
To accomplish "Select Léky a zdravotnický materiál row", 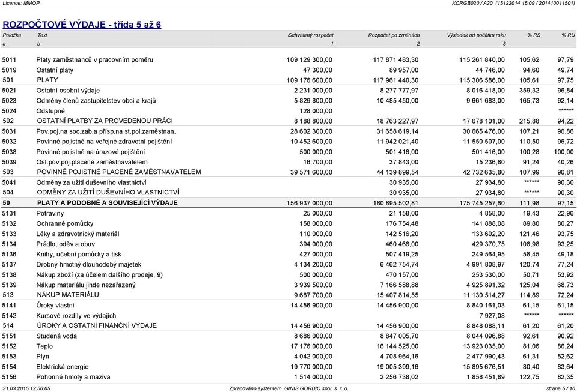I will [x=78, y=234].
